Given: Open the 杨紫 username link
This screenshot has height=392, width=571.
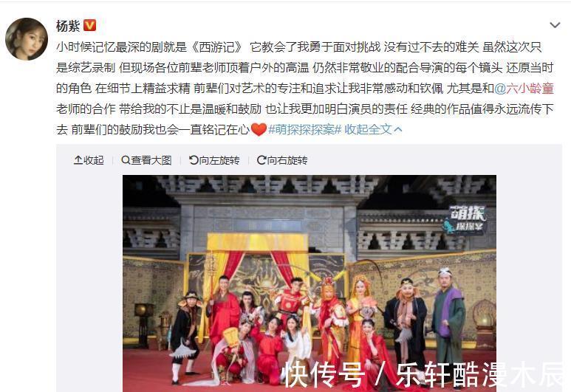Looking at the screenshot, I should coord(68,26).
